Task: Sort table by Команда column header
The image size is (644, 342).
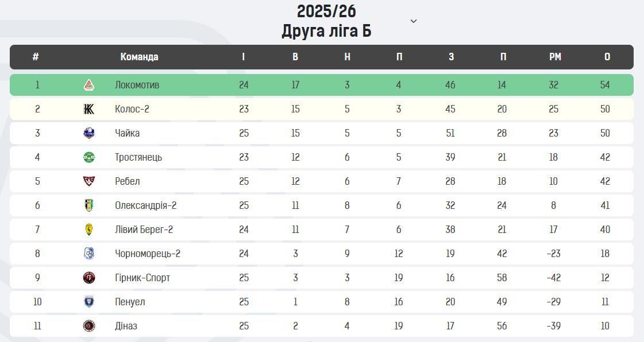Action: 139,57
